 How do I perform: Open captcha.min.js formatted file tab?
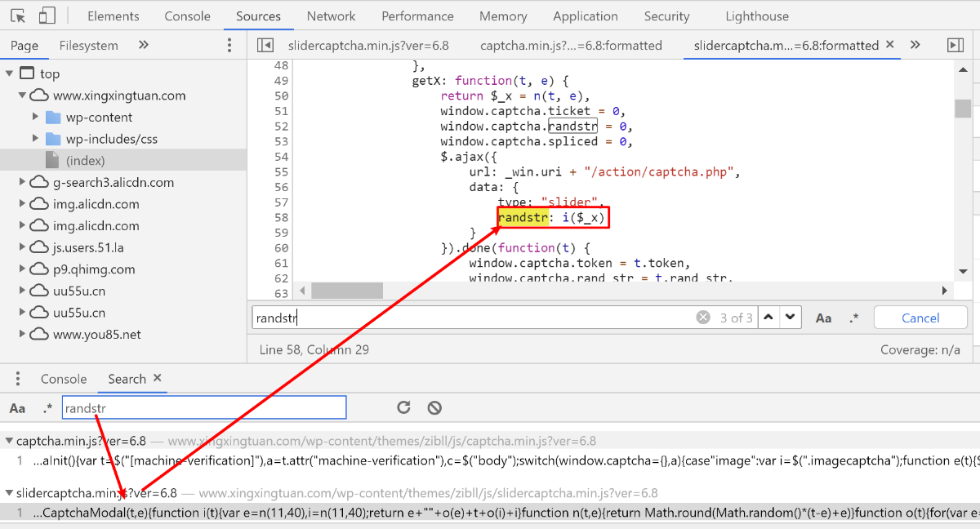571,46
